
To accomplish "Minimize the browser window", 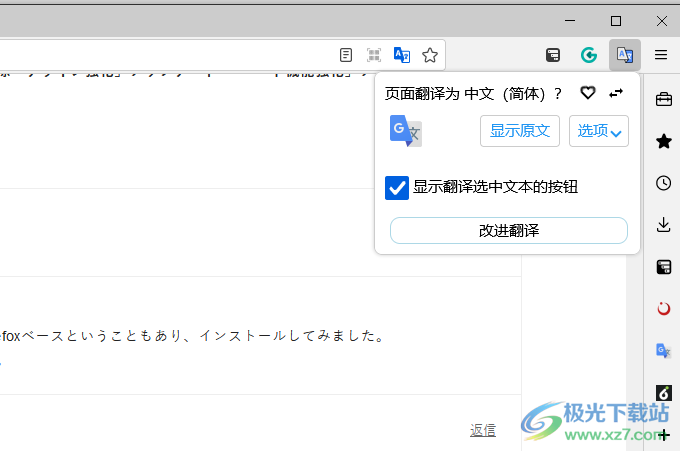I will (570, 20).
